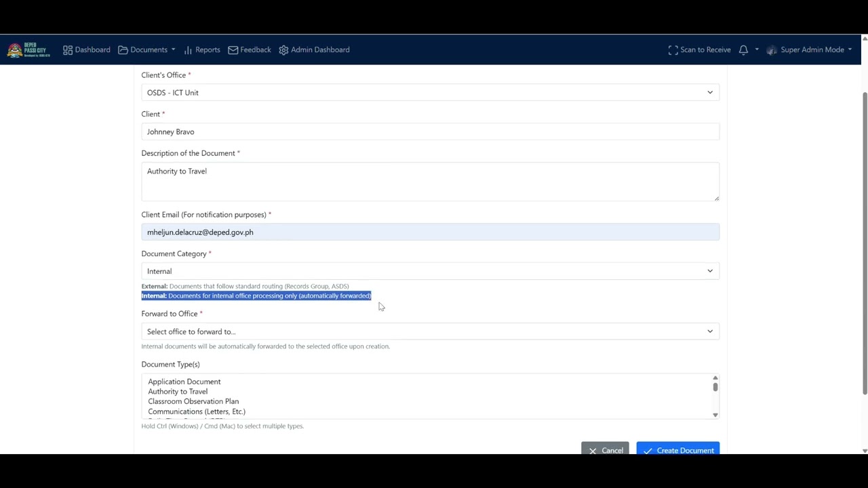Screen dimensions: 868x488
Task: Open the Dashboard menu item
Action: (x=86, y=49)
